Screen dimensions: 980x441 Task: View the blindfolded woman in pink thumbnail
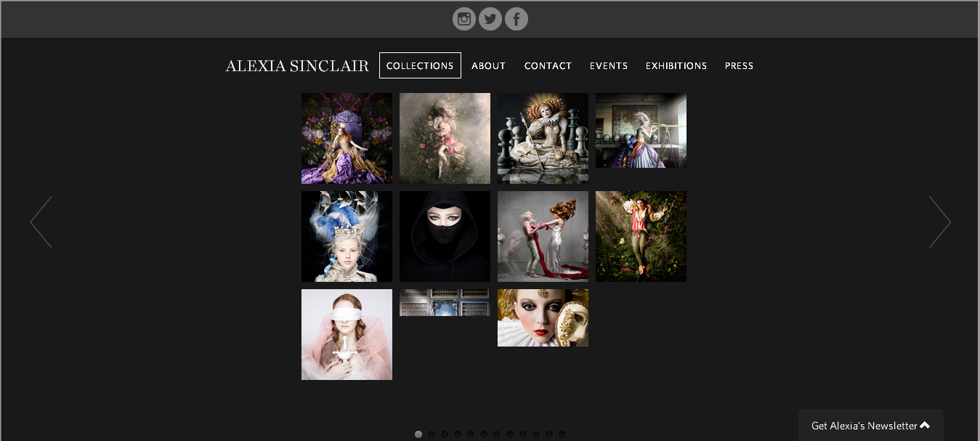[347, 334]
